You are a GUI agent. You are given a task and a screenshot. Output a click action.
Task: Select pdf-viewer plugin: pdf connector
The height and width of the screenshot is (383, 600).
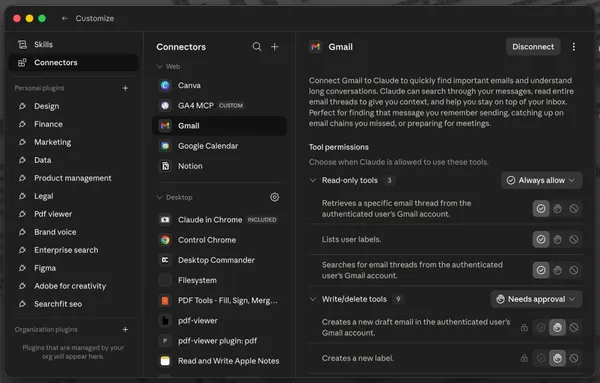pyautogui.click(x=219, y=341)
